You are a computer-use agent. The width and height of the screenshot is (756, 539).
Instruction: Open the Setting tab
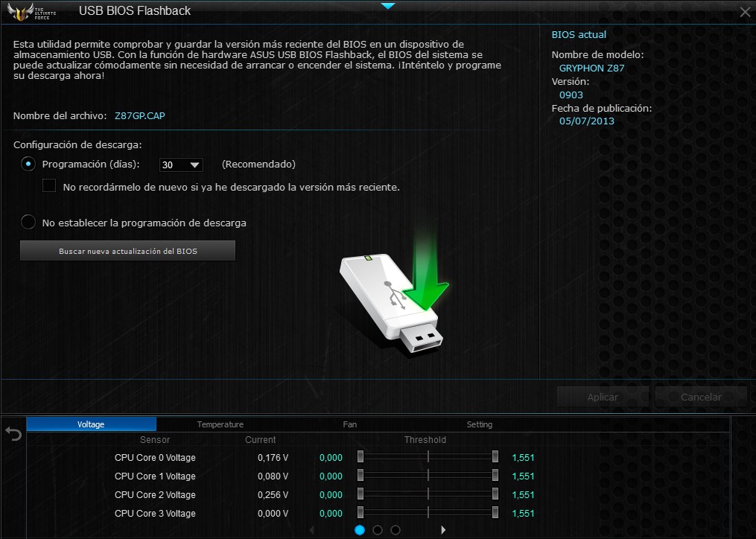click(x=479, y=424)
